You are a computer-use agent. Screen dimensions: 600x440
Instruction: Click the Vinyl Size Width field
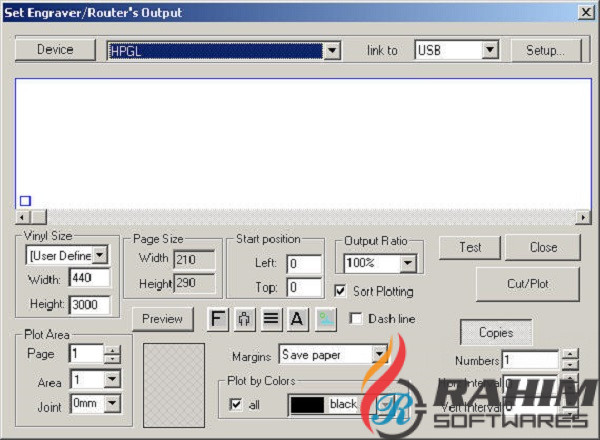pos(90,277)
